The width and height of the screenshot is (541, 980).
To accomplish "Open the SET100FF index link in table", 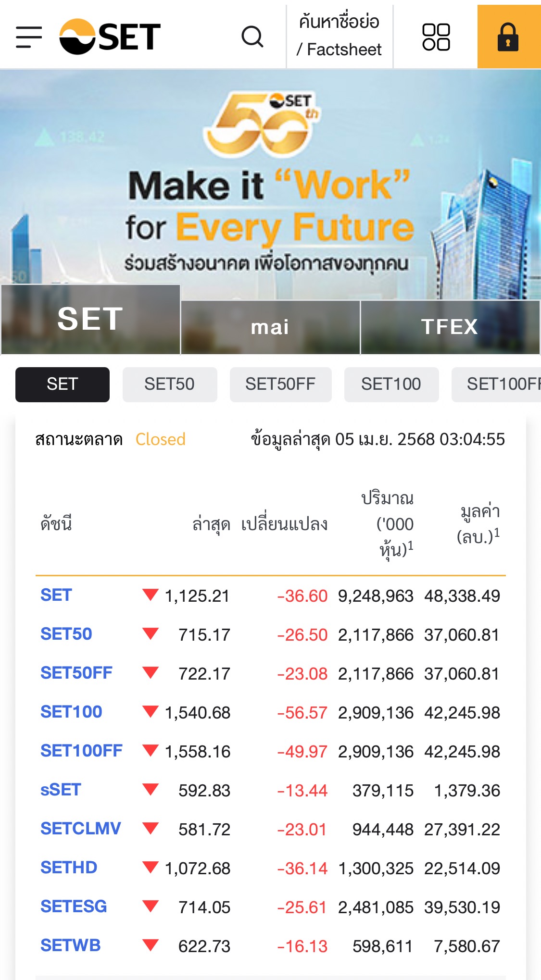I will click(x=81, y=751).
